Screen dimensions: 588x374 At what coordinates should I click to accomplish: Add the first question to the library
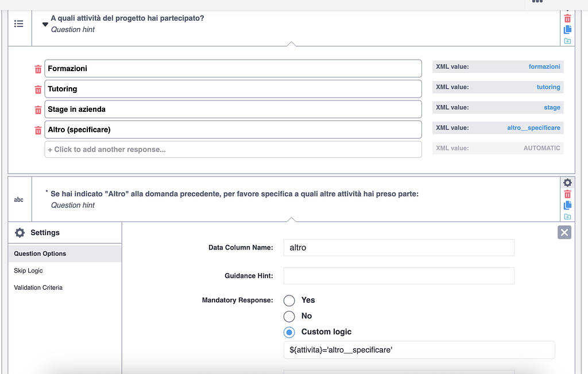567,40
